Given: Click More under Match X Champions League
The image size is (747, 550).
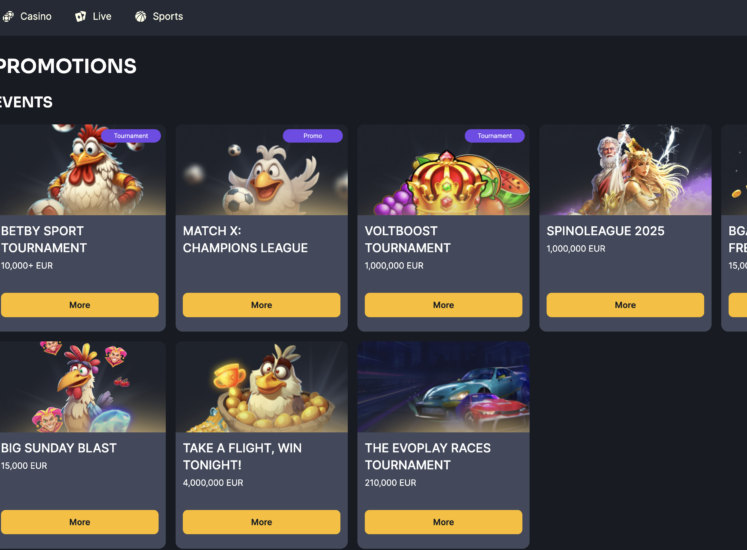Looking at the screenshot, I should (262, 305).
